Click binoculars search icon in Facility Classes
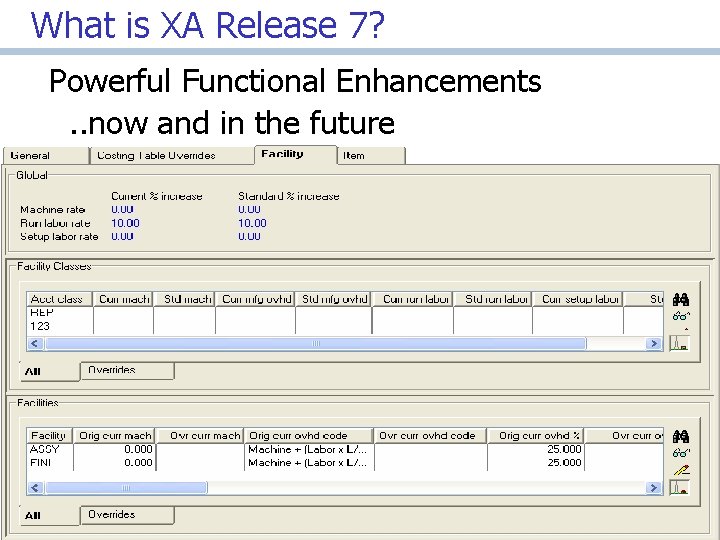The height and width of the screenshot is (540, 720). tap(681, 300)
